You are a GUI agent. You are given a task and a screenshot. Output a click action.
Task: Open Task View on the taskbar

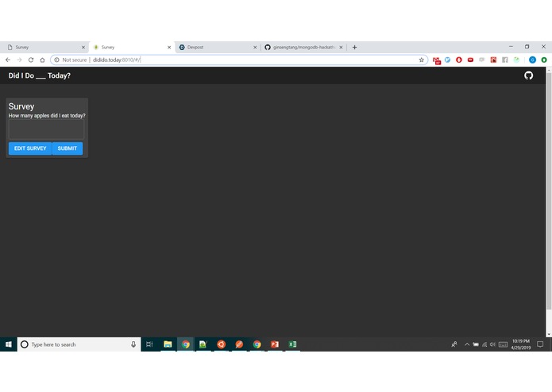(149, 344)
